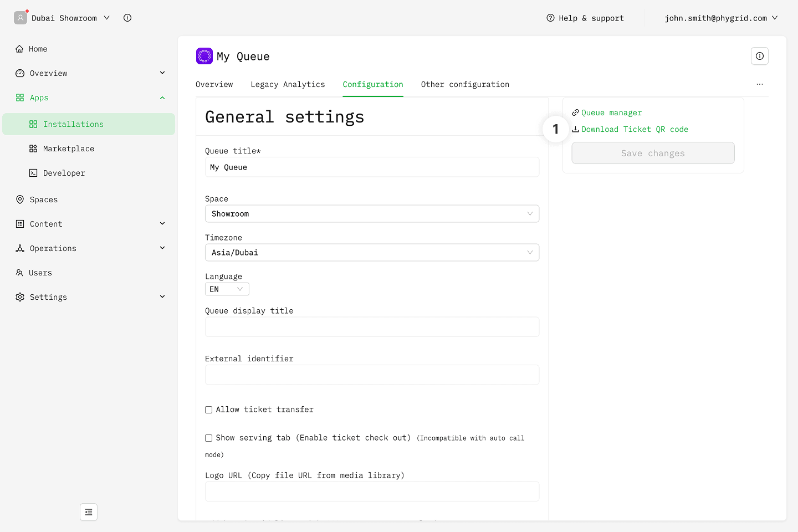The image size is (798, 532).
Task: Switch to the Legacy Analytics tab
Action: pos(288,84)
